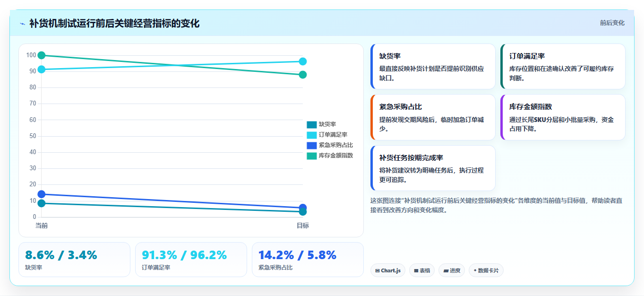
Task: Open the 库存金额指数 description card
Action: (x=563, y=117)
